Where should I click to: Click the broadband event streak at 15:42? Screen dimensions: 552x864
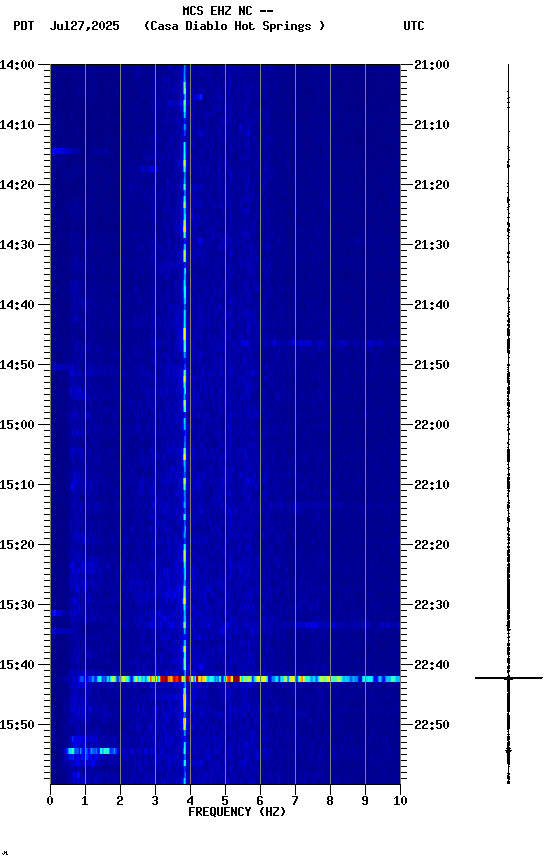click(240, 679)
